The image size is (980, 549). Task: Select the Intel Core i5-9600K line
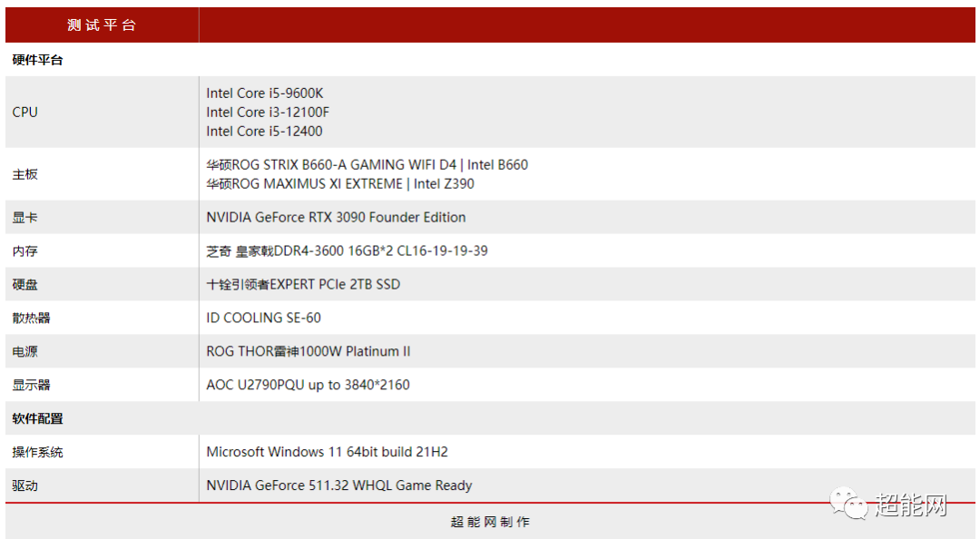pyautogui.click(x=264, y=93)
